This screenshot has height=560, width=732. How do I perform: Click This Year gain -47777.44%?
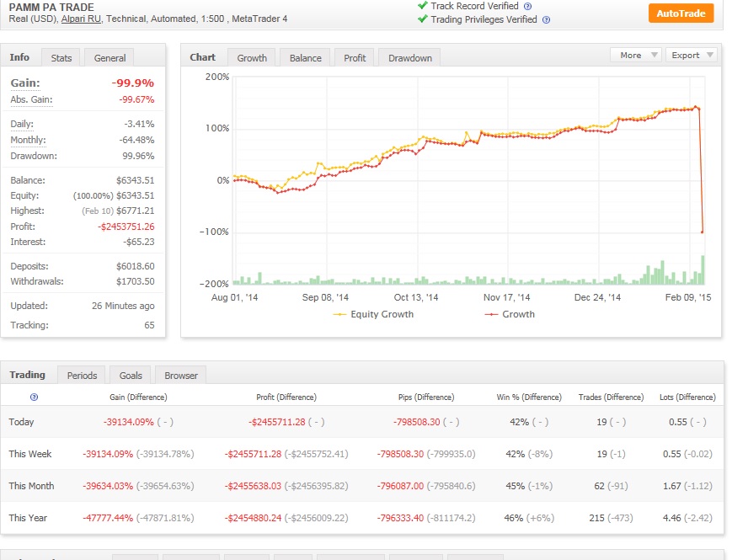coord(108,518)
